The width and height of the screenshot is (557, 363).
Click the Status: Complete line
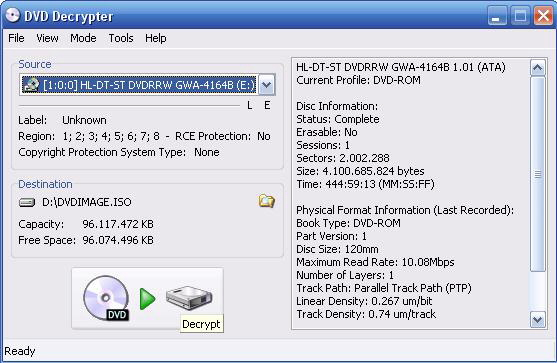click(x=338, y=119)
